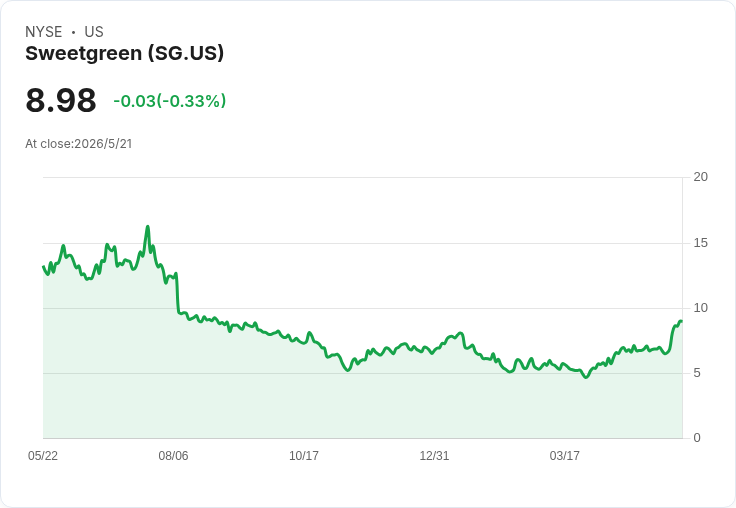Click the latest endpoint of the price line
Image resolution: width=736 pixels, height=508 pixels.
tap(681, 321)
